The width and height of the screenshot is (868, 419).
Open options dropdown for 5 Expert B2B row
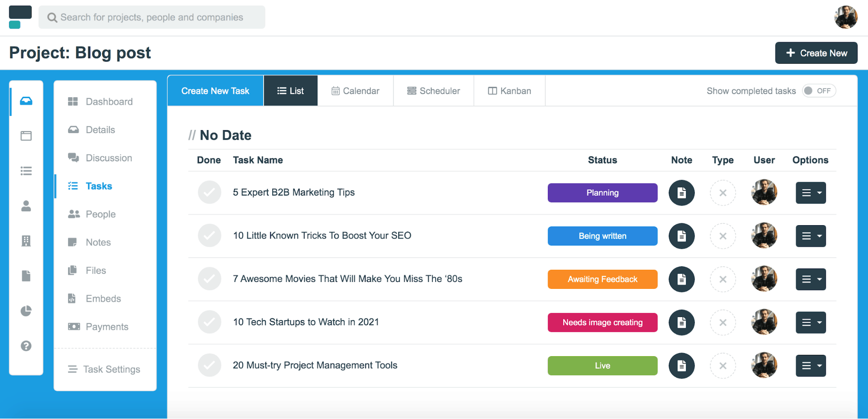[810, 193]
